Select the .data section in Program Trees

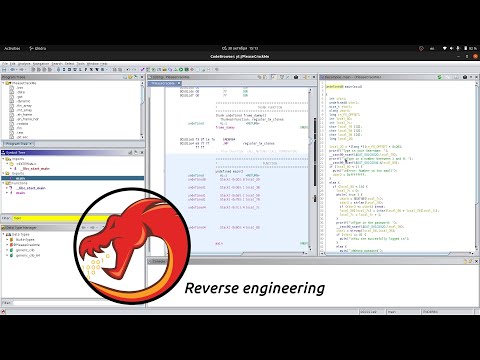[21, 92]
